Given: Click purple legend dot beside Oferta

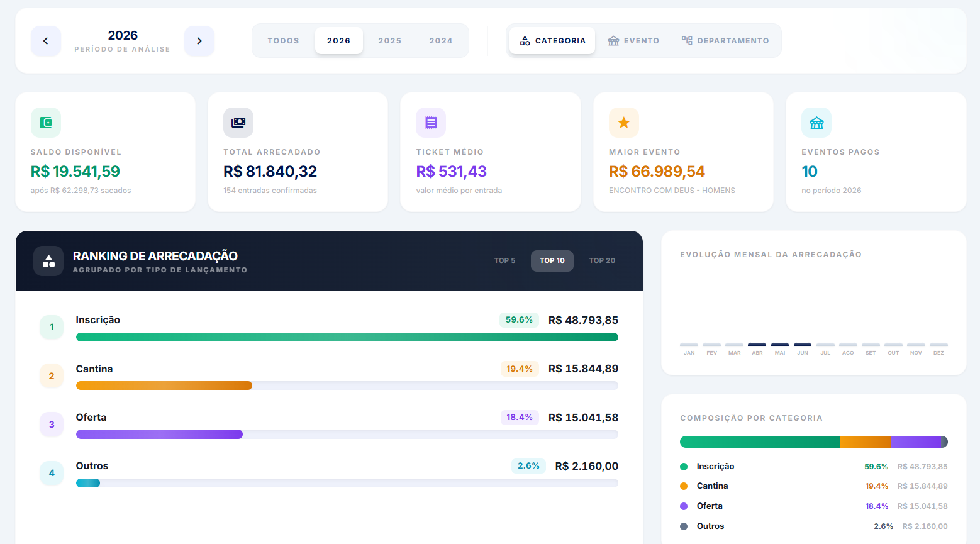Looking at the screenshot, I should click(x=684, y=506).
